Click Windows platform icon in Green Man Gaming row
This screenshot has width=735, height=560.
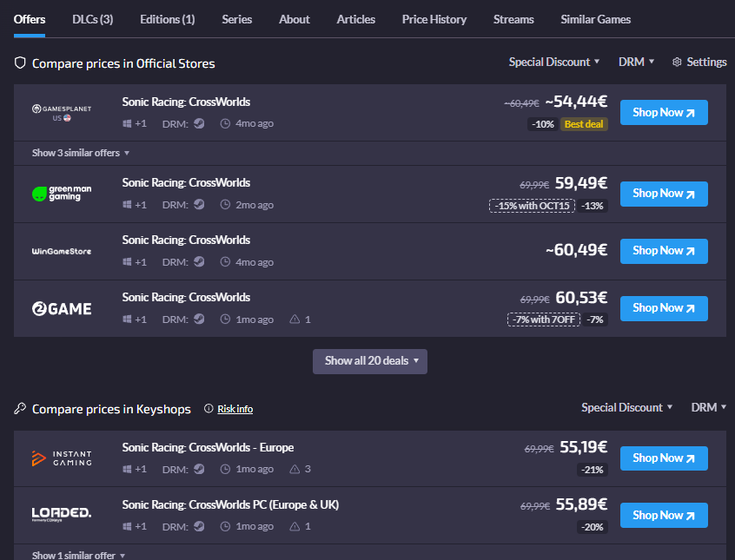point(127,204)
